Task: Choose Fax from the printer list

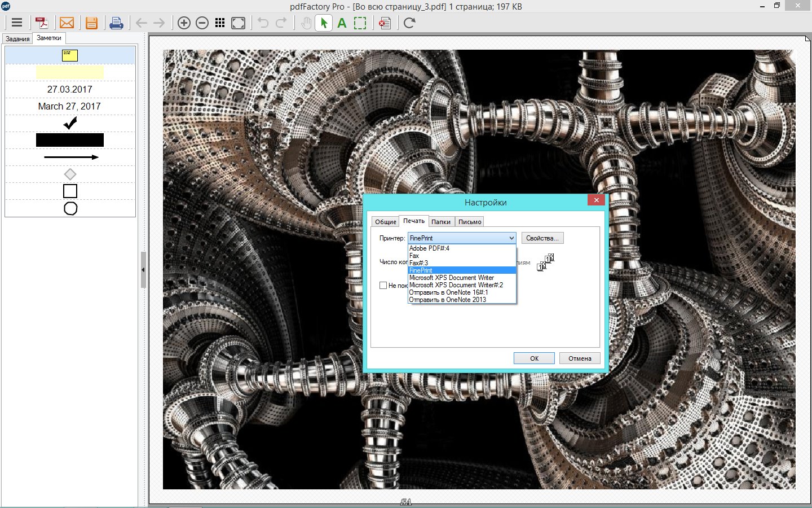Action: click(462, 256)
